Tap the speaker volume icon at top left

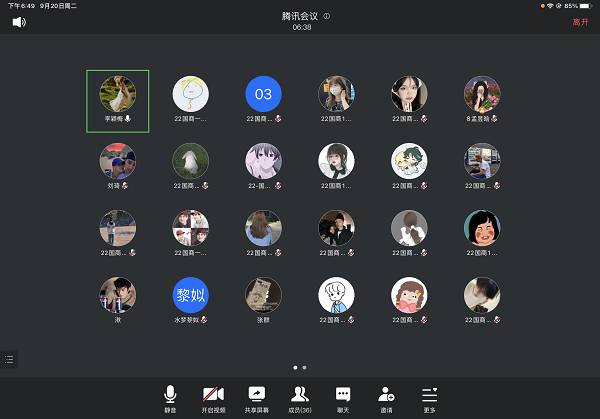19,22
